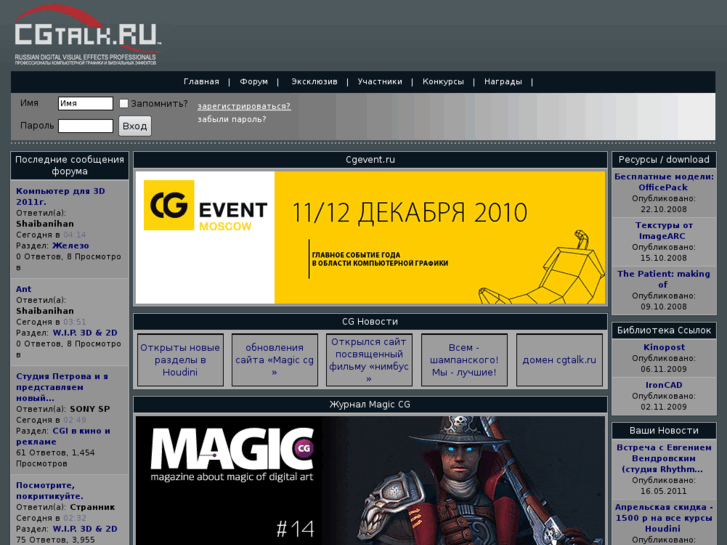Click the Magic CG magazine #14 cover image
The width and height of the screenshot is (727, 545).
click(370, 481)
